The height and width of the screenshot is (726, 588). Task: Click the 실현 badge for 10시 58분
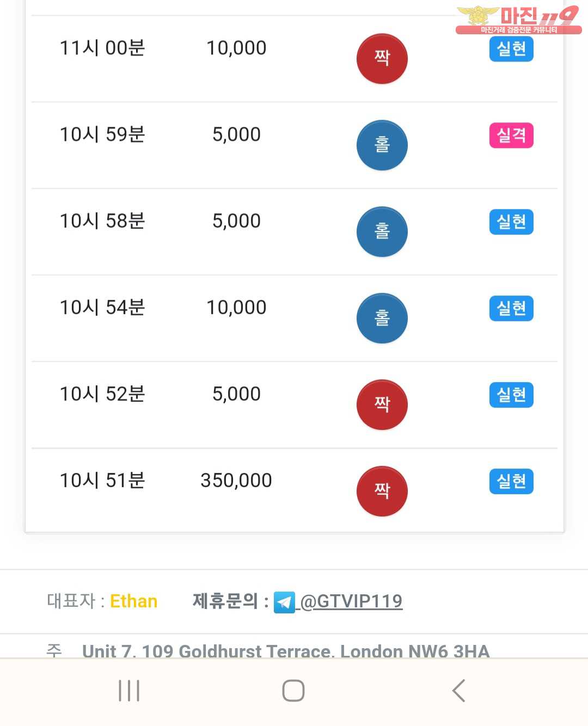tap(511, 222)
